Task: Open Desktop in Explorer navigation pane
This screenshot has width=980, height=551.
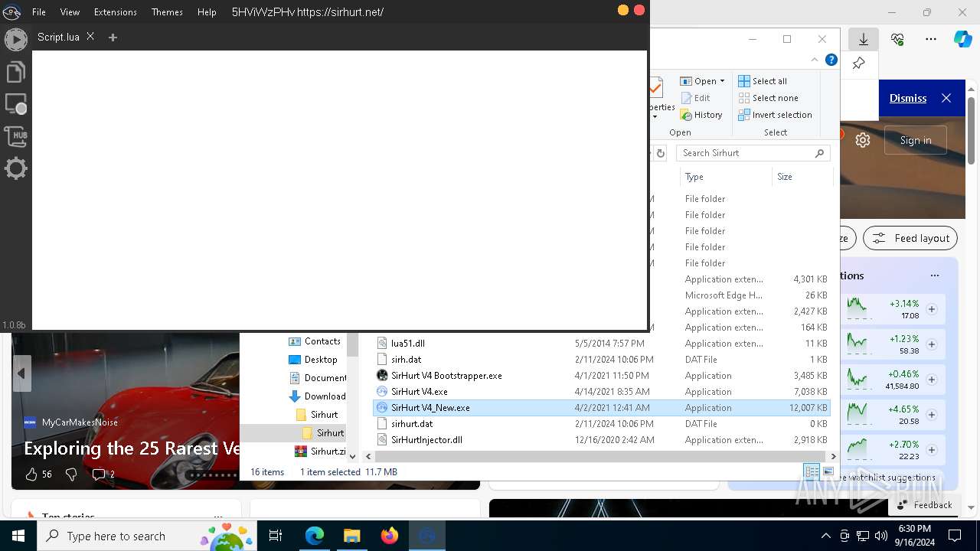Action: [x=313, y=360]
